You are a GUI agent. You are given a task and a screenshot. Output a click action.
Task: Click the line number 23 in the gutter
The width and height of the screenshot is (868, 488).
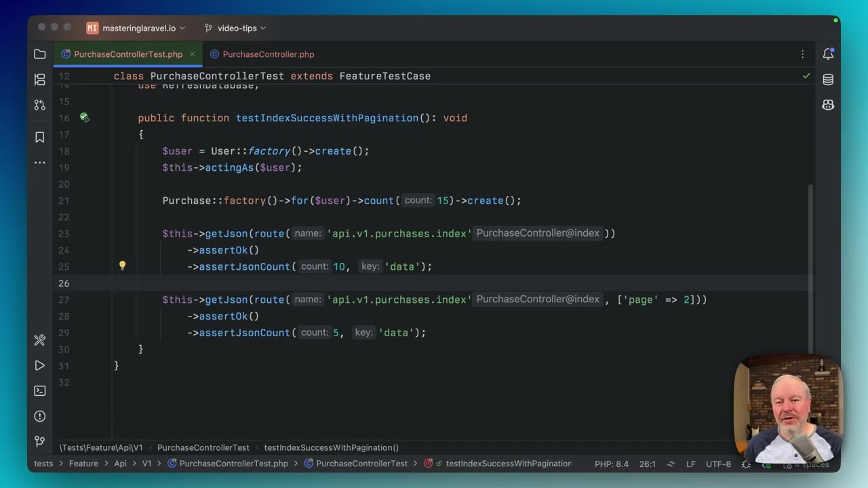[x=64, y=234]
